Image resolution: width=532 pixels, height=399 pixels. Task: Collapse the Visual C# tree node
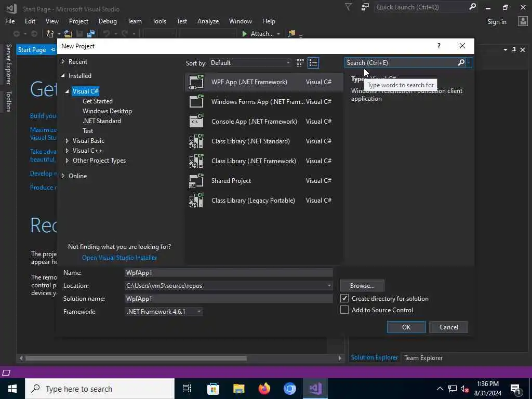(x=67, y=91)
